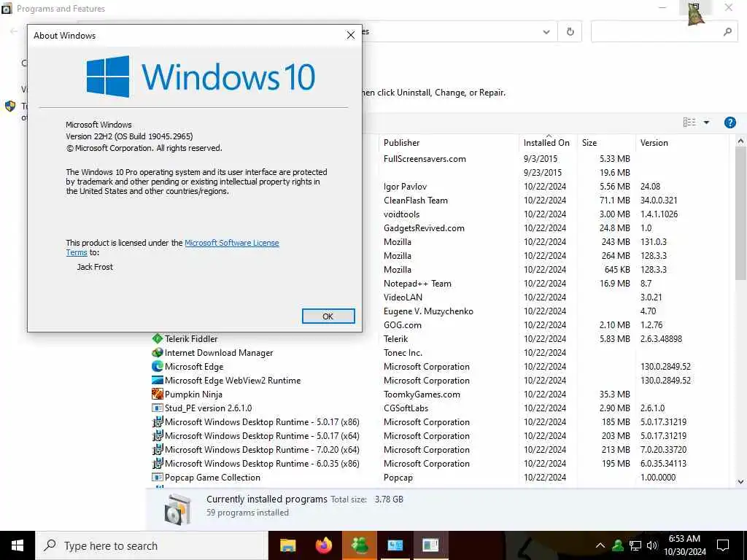The height and width of the screenshot is (560, 747).
Task: Launch Firefox from the taskbar
Action: click(324, 545)
